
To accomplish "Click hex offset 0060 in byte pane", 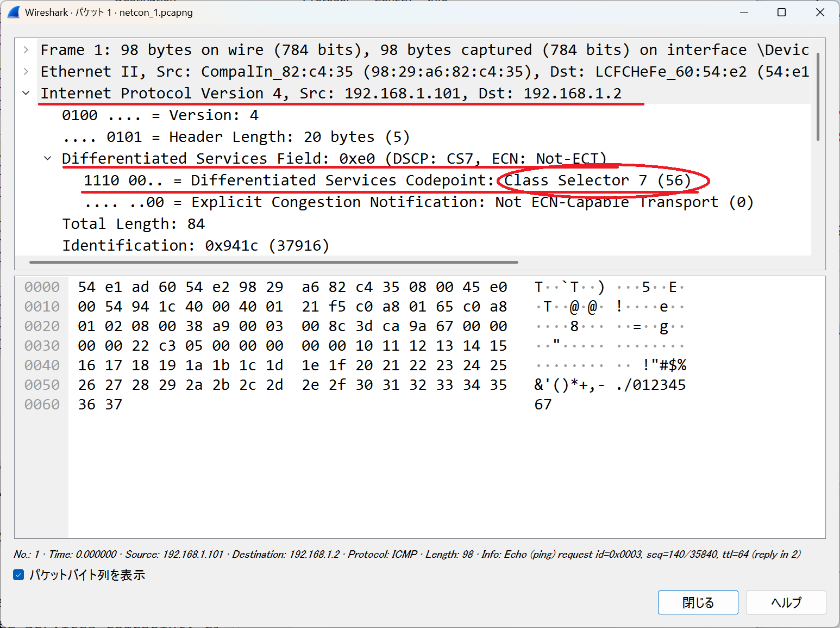I will [42, 405].
